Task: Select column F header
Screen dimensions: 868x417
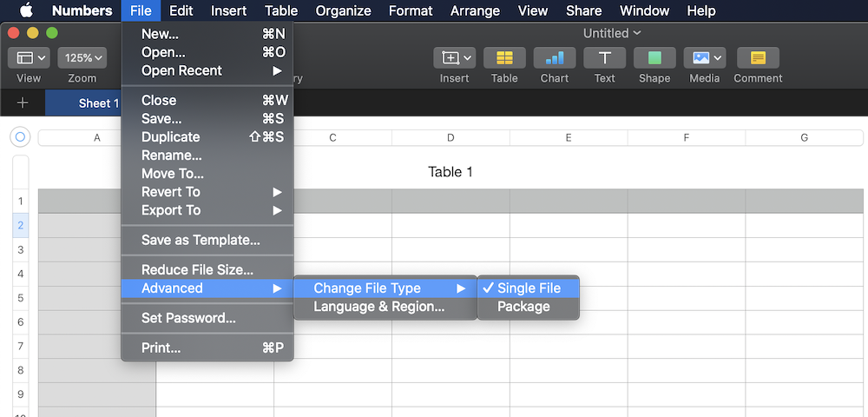Action: point(687,137)
